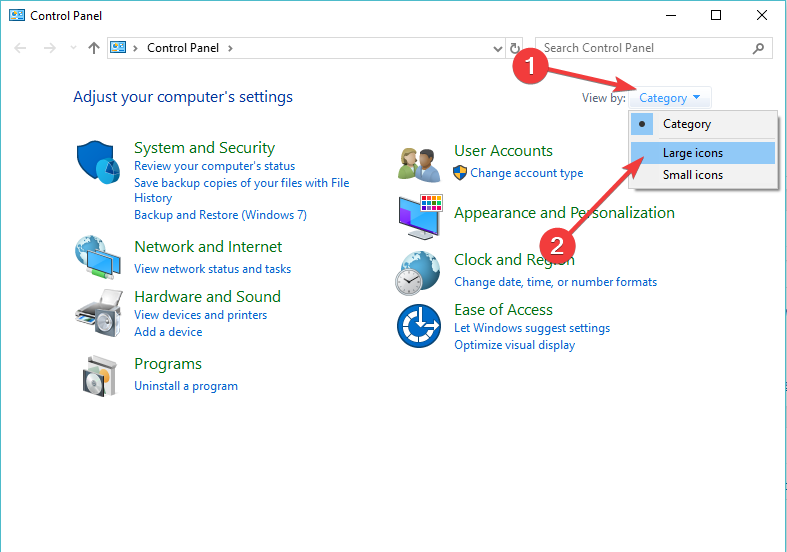Open the User Accounts heading link
The width and height of the screenshot is (787, 552).
(503, 151)
